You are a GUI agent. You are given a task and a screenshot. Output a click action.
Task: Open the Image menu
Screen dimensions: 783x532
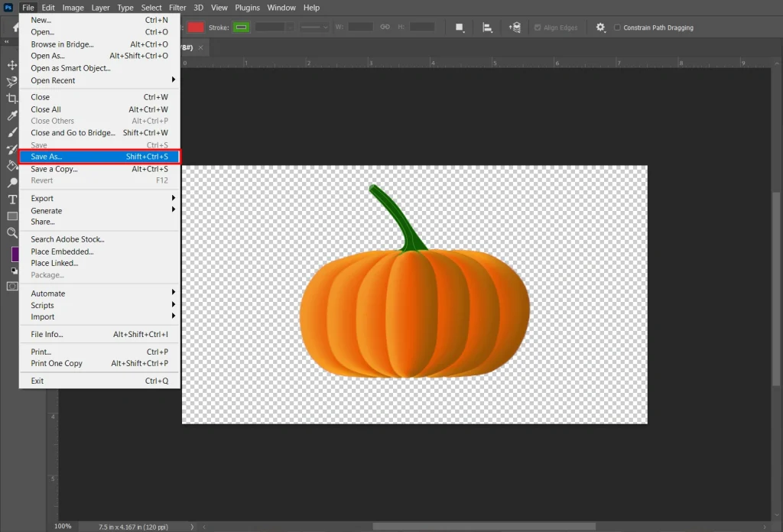(73, 8)
